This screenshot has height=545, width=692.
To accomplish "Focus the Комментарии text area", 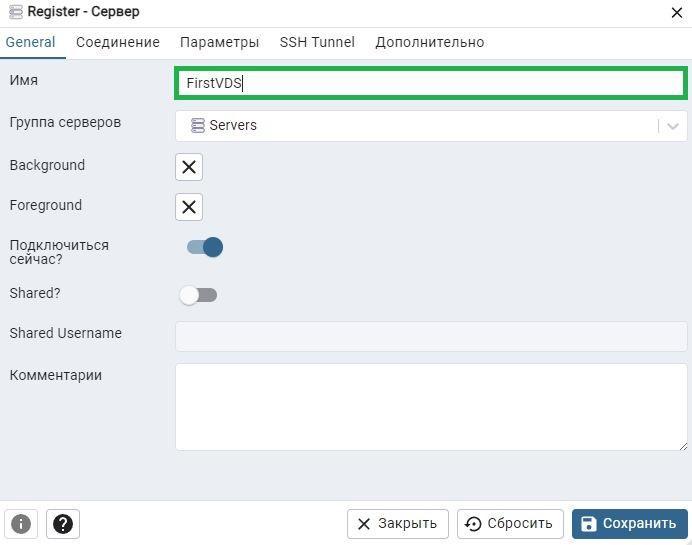I will click(431, 407).
